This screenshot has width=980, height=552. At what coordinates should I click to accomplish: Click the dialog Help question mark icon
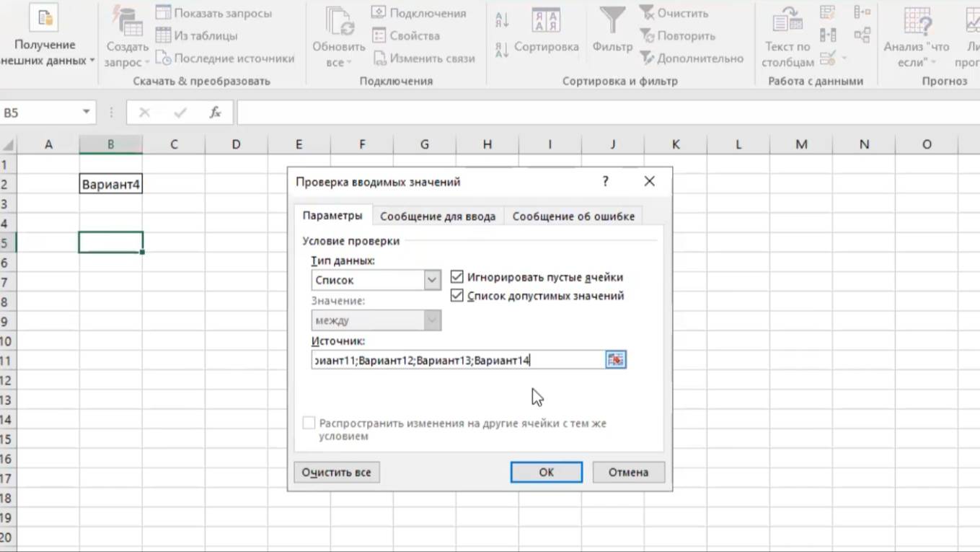[606, 182]
